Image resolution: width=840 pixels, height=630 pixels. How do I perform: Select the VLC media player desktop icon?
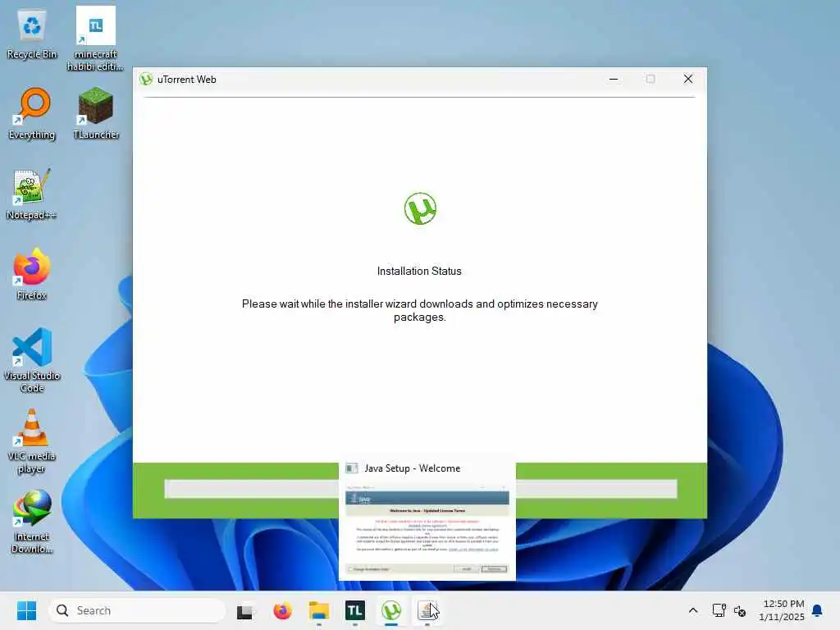[32, 441]
